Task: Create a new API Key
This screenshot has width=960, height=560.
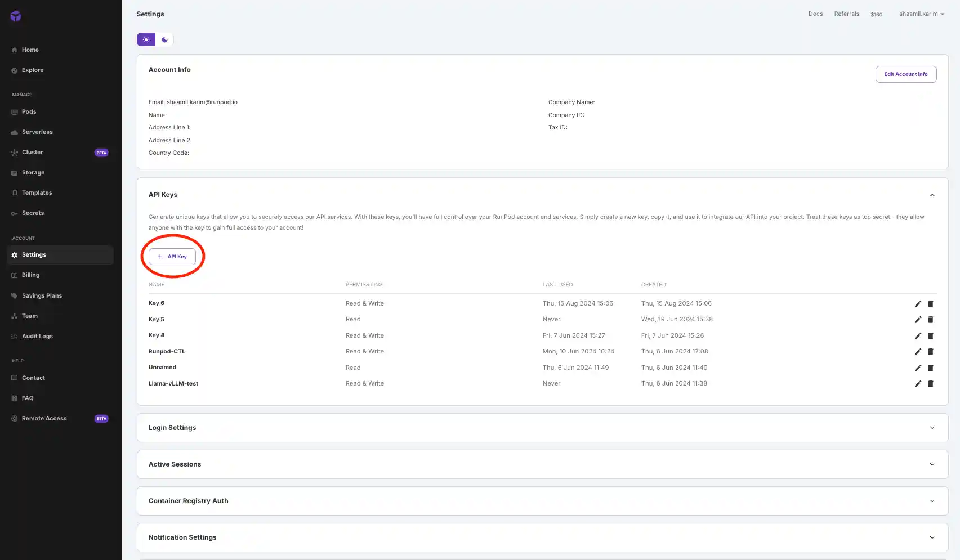Action: (172, 257)
